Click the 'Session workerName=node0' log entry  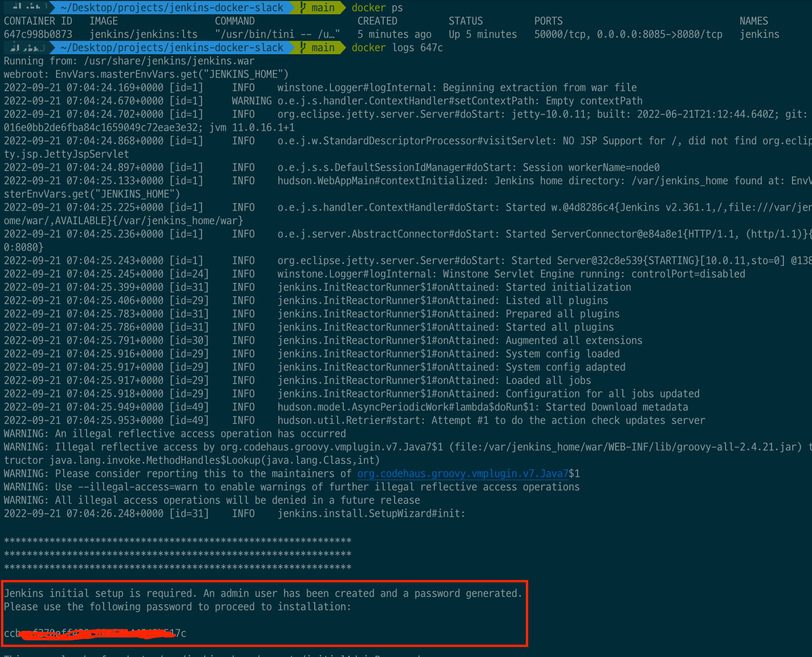click(591, 167)
